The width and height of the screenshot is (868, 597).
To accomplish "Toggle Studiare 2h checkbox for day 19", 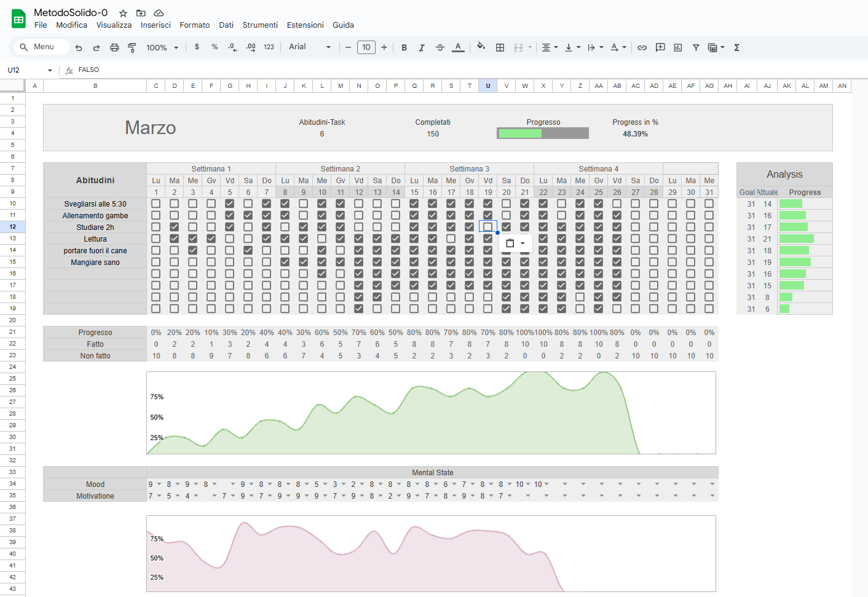I will point(487,227).
